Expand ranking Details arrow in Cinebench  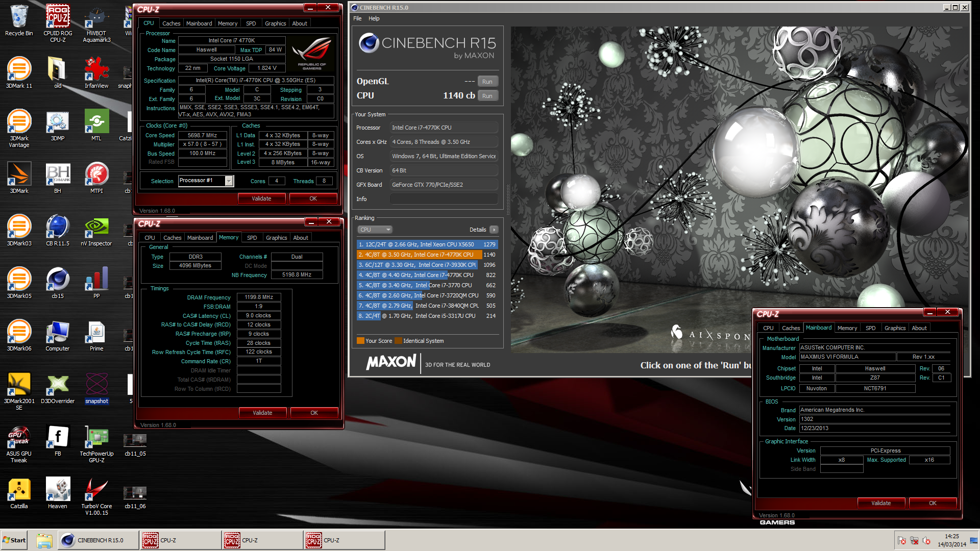pos(494,230)
